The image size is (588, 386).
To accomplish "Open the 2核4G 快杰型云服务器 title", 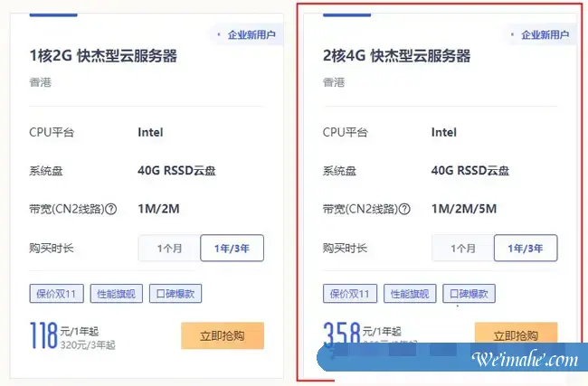I will (397, 56).
